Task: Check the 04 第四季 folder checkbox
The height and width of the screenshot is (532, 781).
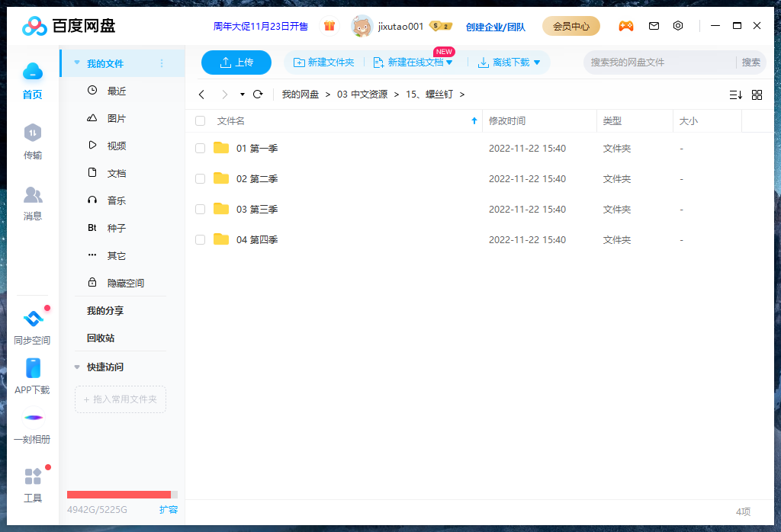Action: (x=200, y=239)
